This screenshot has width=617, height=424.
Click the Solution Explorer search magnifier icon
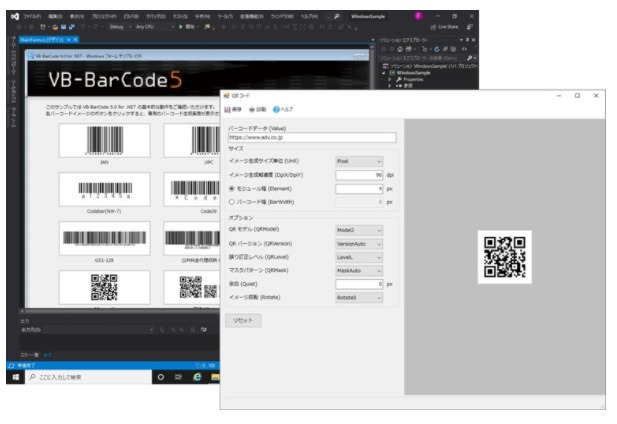tap(469, 58)
